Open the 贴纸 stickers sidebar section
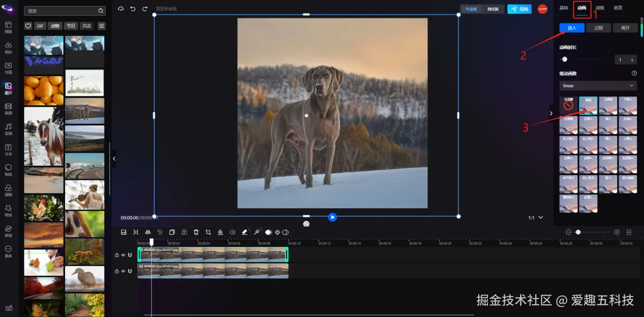Screen dimensions: 644x317 (x=8, y=170)
